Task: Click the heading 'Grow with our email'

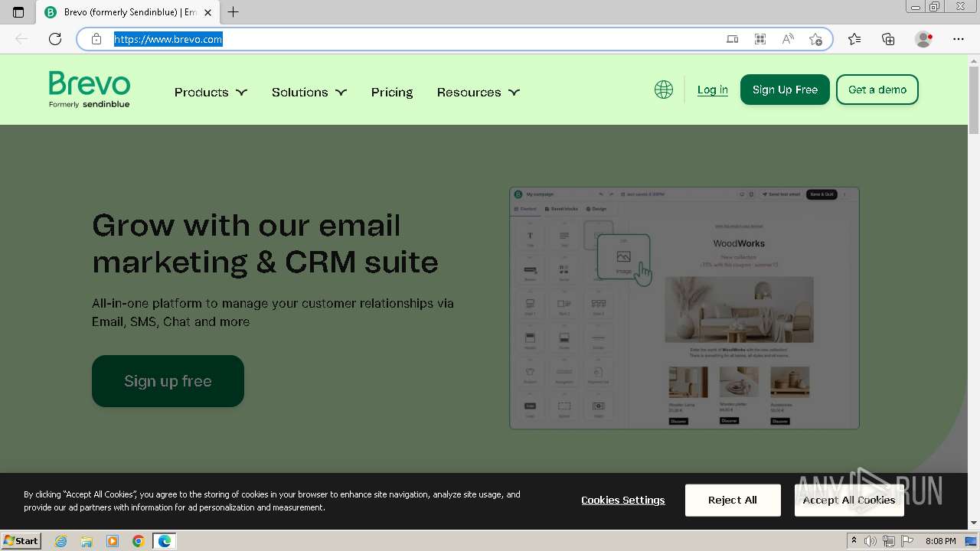Action: point(247,225)
